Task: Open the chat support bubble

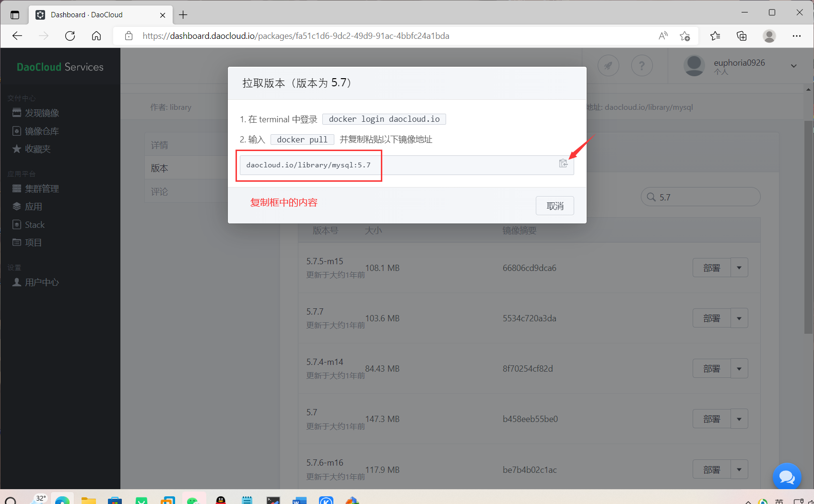Action: click(787, 477)
